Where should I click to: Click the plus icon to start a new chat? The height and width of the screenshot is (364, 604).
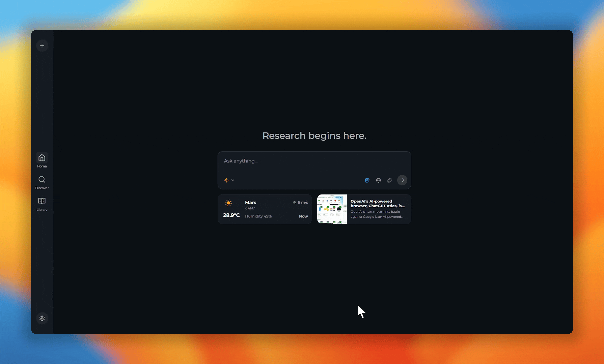pos(42,45)
